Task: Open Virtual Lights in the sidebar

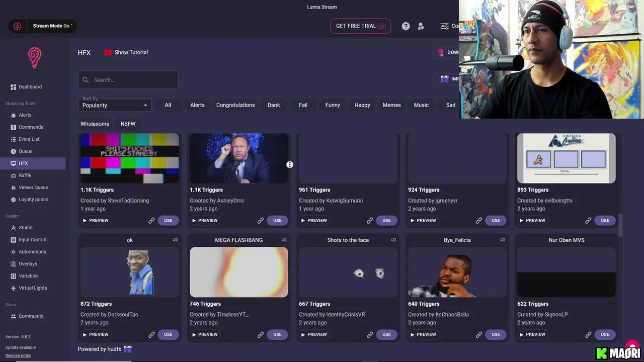Action: (x=33, y=288)
